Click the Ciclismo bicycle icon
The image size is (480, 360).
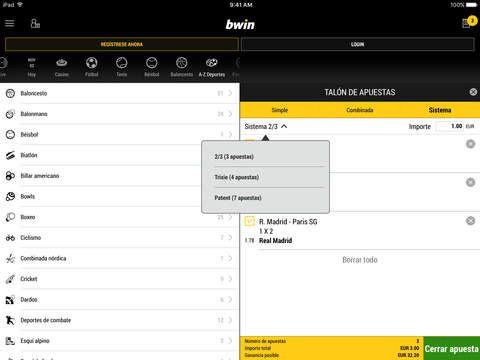point(10,238)
